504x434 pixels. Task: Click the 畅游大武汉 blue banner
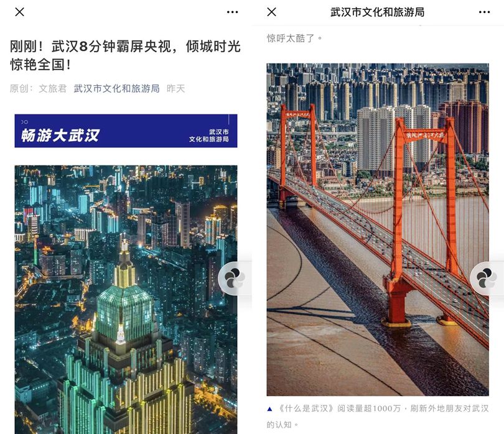point(126,131)
